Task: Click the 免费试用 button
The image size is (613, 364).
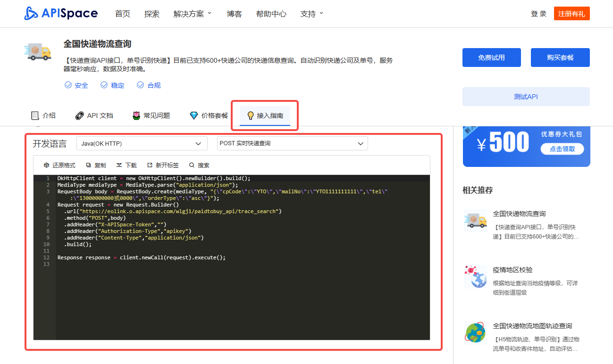Action: pyautogui.click(x=492, y=58)
